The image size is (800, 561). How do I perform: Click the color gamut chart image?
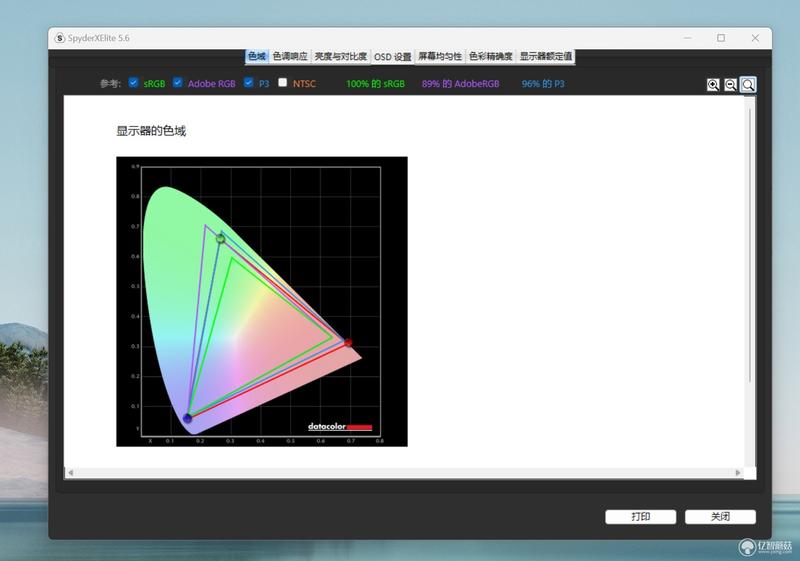tap(262, 301)
